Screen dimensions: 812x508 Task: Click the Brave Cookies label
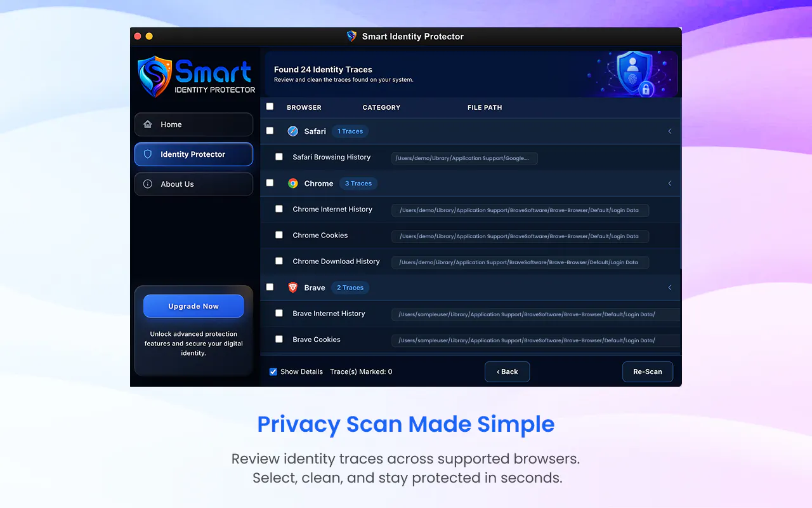[x=317, y=339]
